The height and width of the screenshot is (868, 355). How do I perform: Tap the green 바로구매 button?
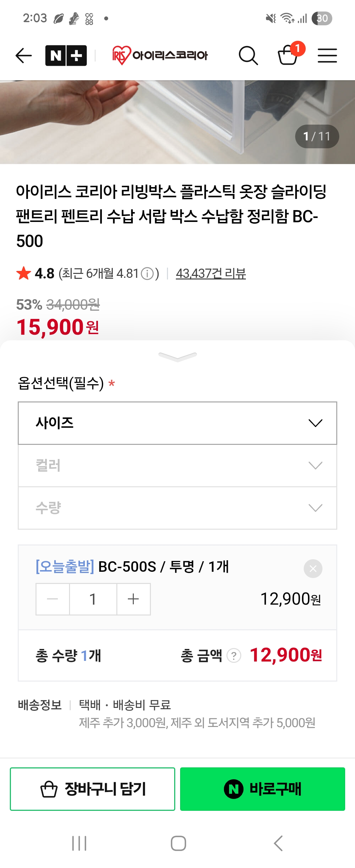click(262, 789)
